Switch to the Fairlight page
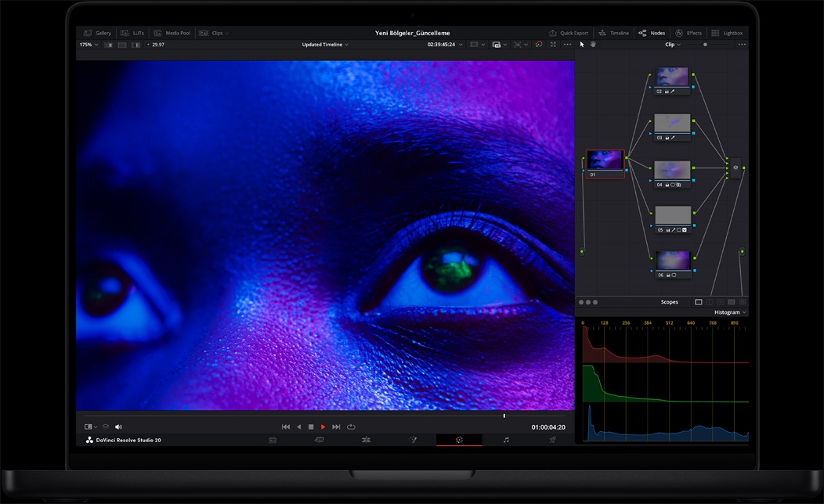824x504 pixels. click(506, 440)
